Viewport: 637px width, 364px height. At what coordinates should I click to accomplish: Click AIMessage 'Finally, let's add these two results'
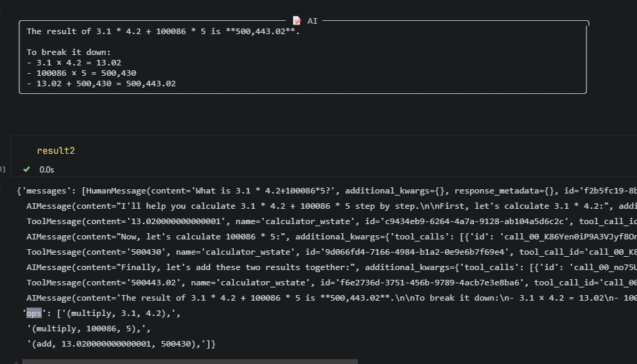[331, 267]
